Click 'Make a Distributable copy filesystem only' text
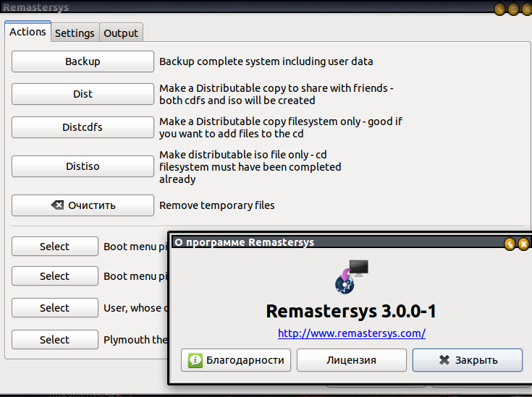The height and width of the screenshot is (397, 532). tap(281, 127)
